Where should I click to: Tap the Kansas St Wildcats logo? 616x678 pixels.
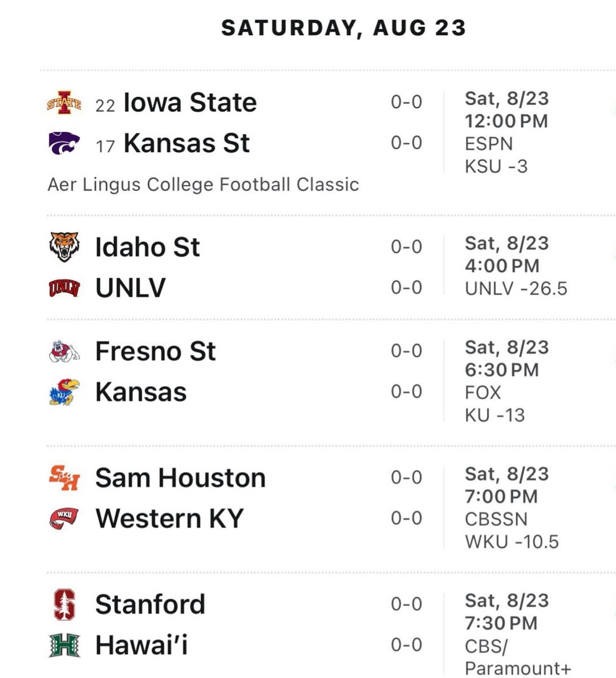[64, 143]
